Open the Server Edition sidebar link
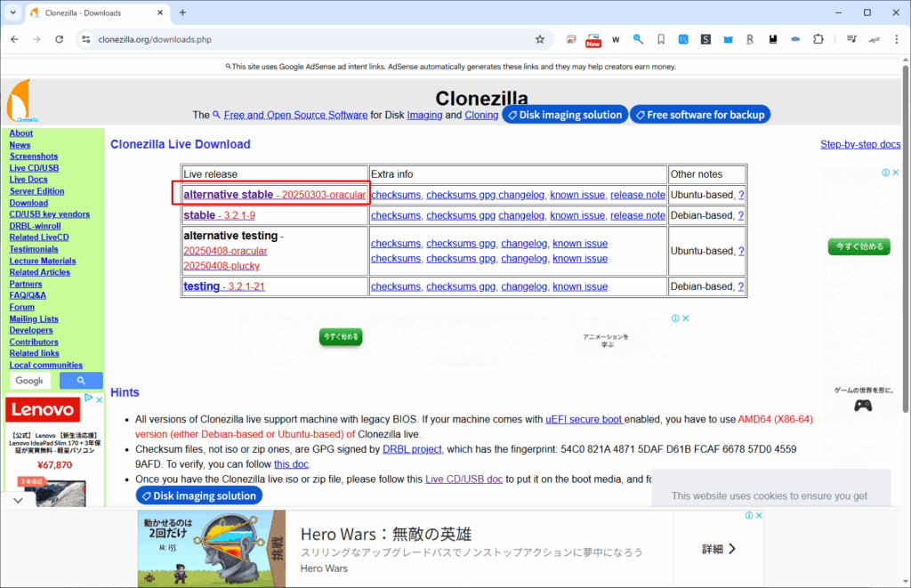Screen dimensions: 911x588 click(36, 191)
